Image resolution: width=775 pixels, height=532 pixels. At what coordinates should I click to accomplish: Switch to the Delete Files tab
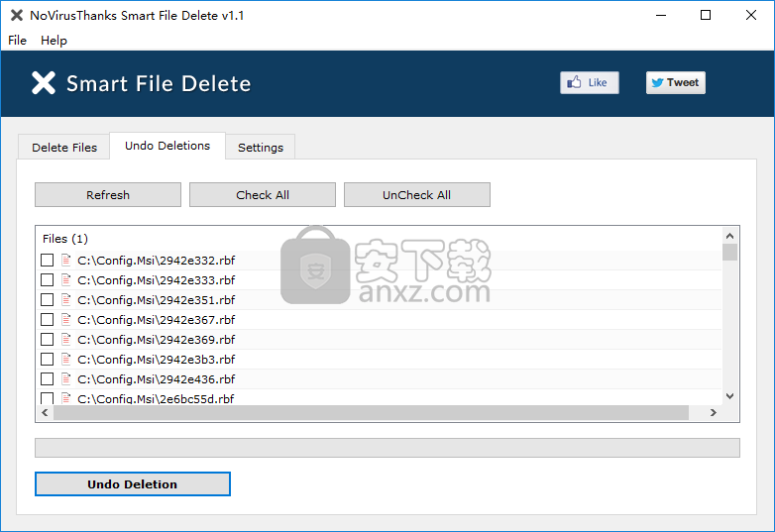tap(64, 148)
